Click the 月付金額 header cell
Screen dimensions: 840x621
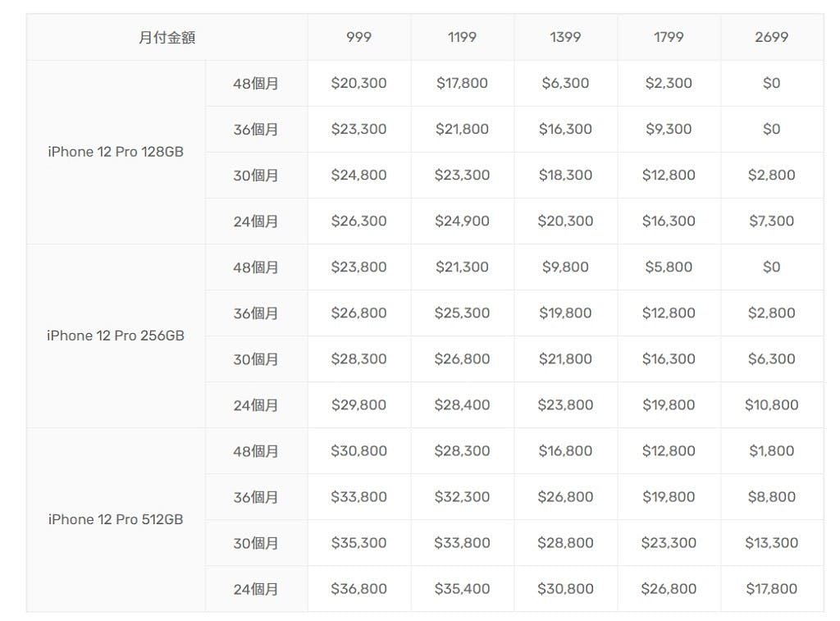pos(167,37)
